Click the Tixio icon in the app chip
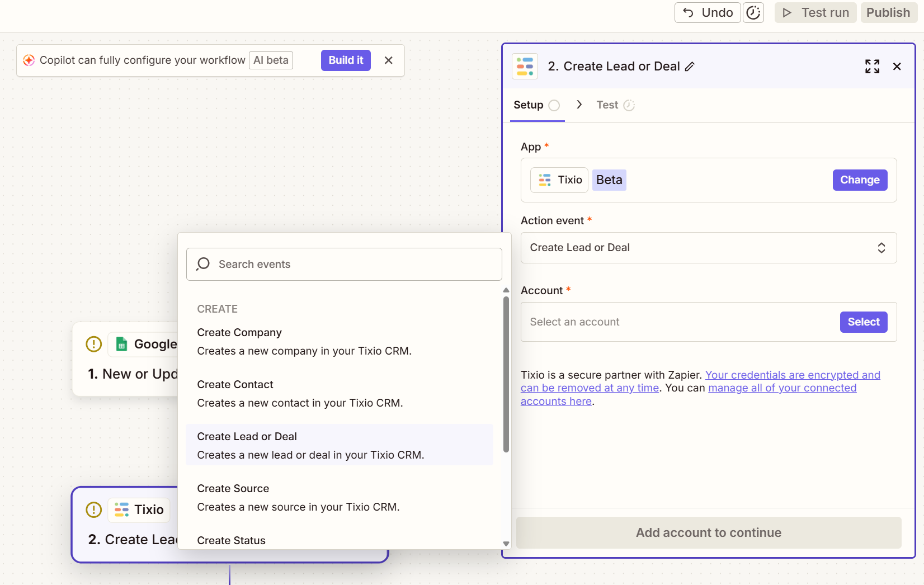This screenshot has height=585, width=924. click(x=545, y=180)
